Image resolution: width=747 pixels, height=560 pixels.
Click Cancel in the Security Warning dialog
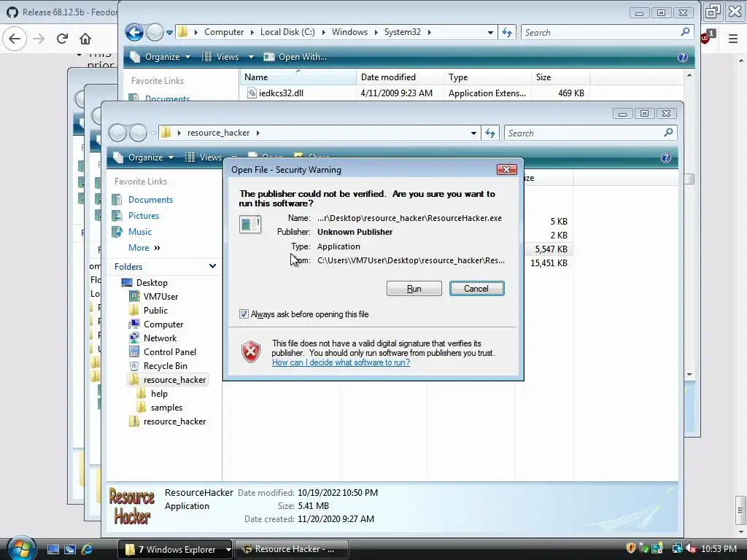pyautogui.click(x=476, y=289)
